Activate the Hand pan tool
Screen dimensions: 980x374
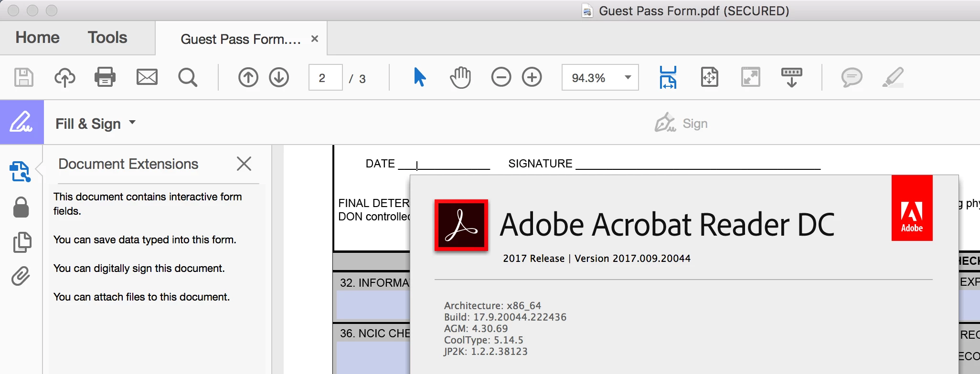click(x=460, y=77)
